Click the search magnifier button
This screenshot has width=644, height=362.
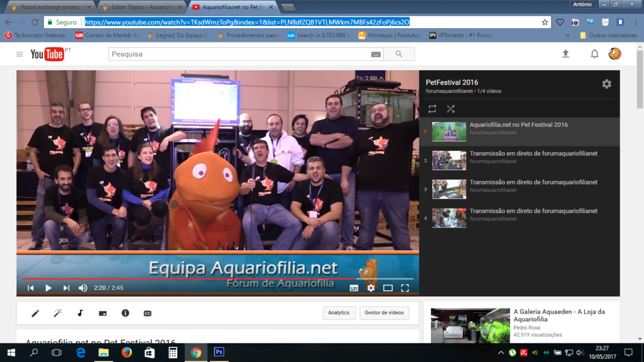[x=399, y=54]
